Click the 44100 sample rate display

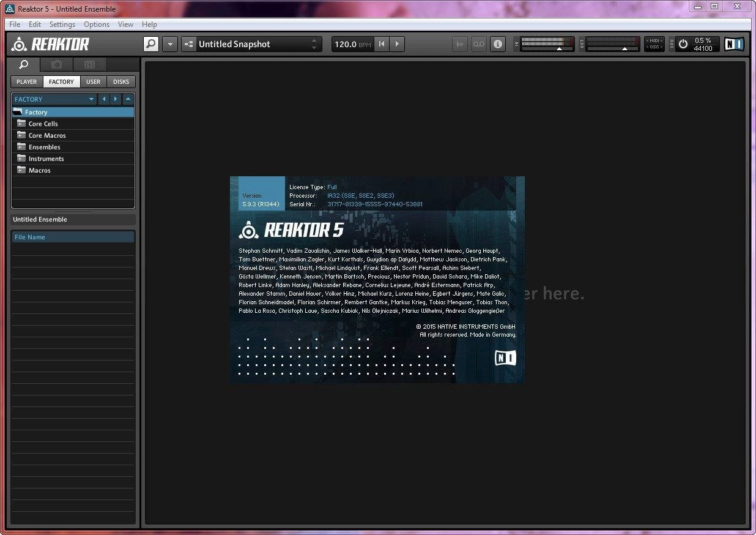point(703,48)
